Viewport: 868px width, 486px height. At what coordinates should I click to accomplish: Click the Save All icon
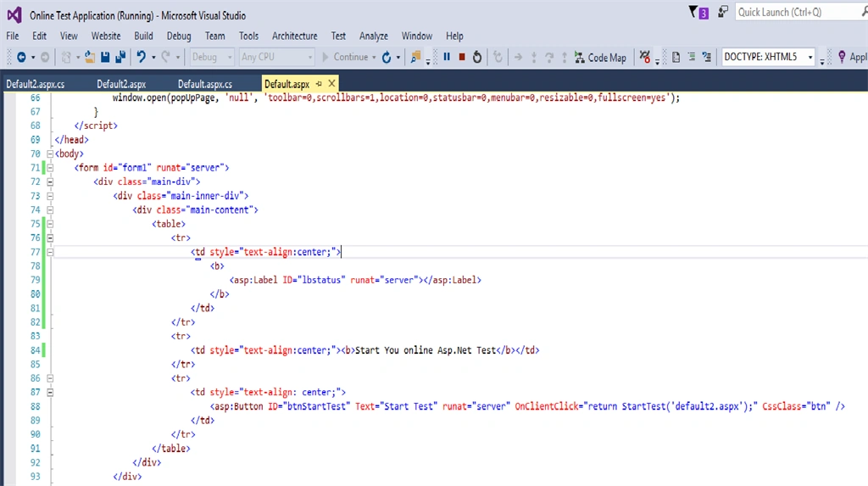tap(120, 57)
